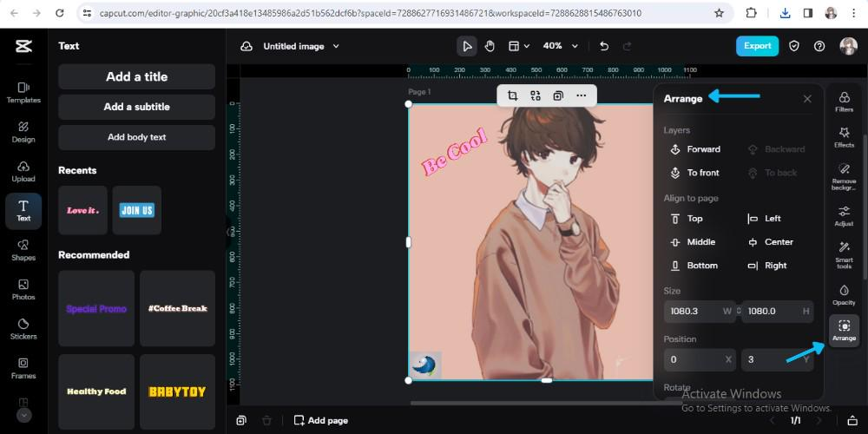The width and height of the screenshot is (868, 434).
Task: Reload the browser page
Action: 60,13
